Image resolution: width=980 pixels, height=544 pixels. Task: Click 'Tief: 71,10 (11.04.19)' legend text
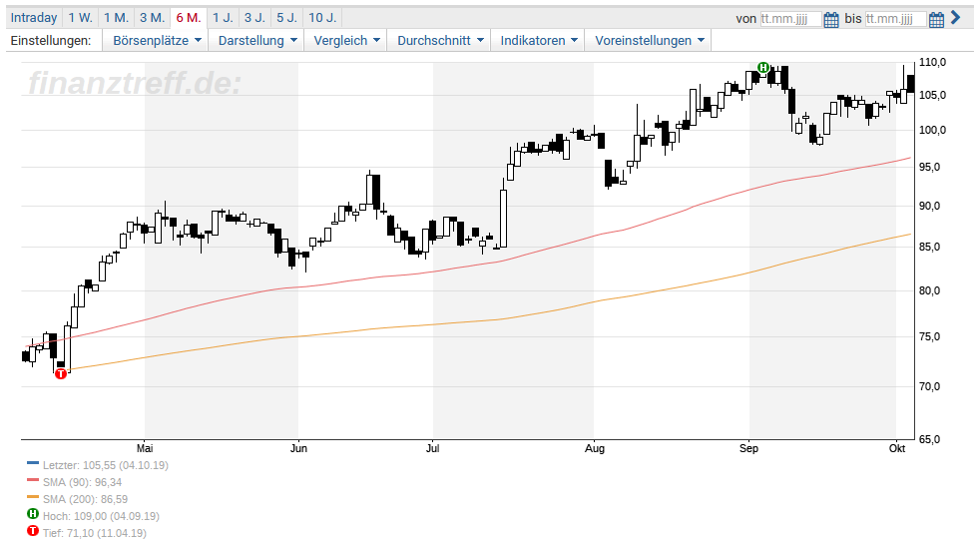tap(95, 533)
